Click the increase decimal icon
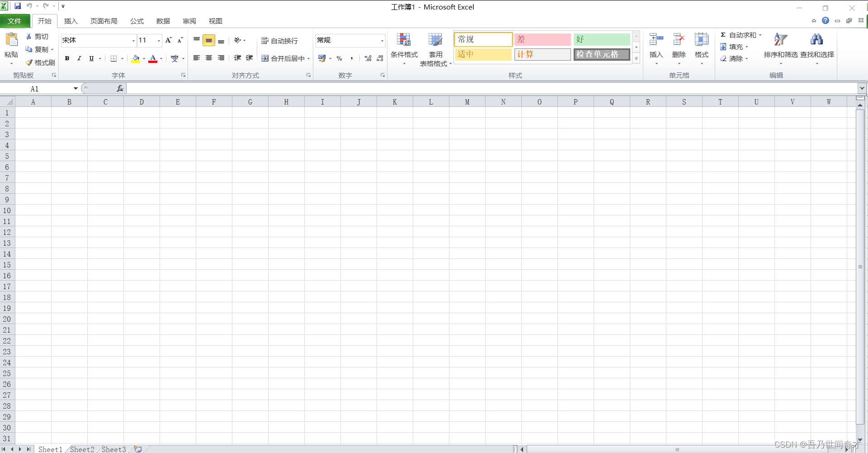The width and height of the screenshot is (868, 453). [x=368, y=58]
